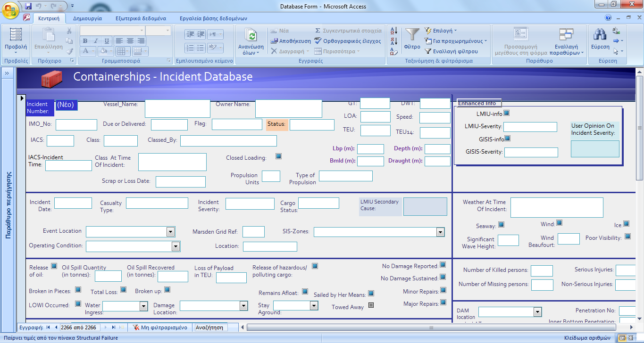Open the Εργαλεία βάσης δεδομένων tab
Image resolution: width=644 pixels, height=343 pixels.
[x=213, y=18]
